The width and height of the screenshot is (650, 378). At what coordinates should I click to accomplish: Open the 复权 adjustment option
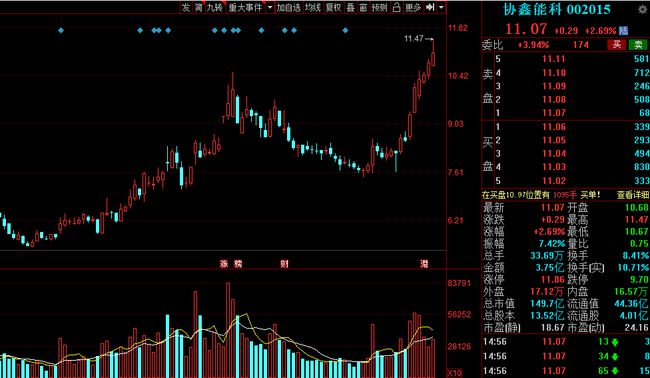coord(333,7)
